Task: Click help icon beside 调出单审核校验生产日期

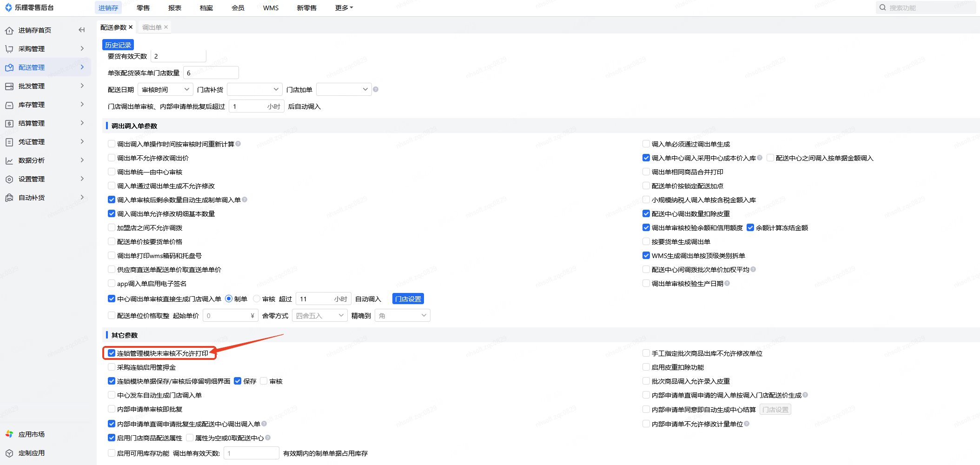Action: click(727, 283)
